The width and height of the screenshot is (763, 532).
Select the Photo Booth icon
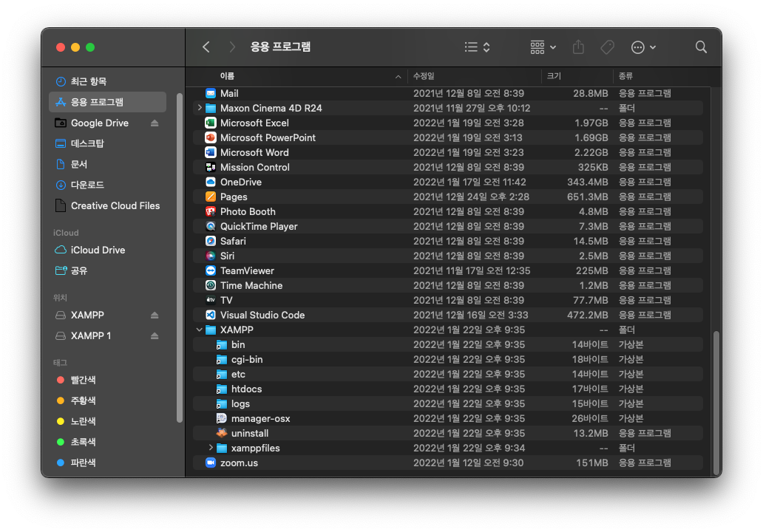pos(211,211)
